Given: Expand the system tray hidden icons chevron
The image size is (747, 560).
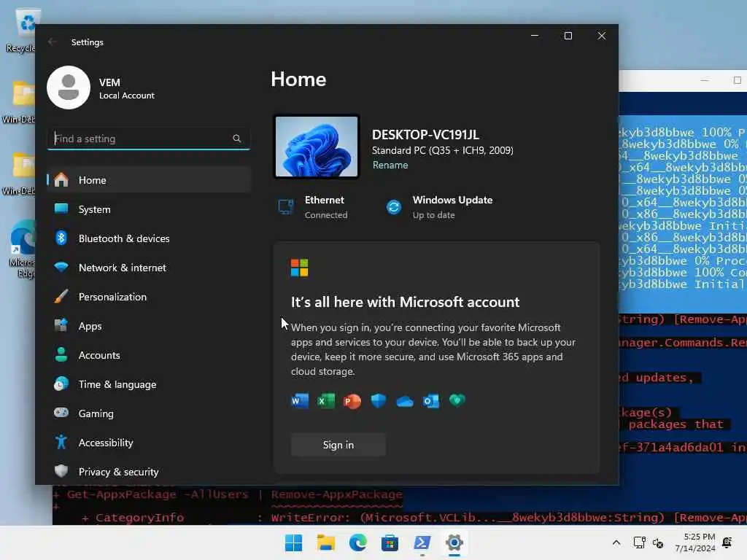Looking at the screenshot, I should (616, 542).
